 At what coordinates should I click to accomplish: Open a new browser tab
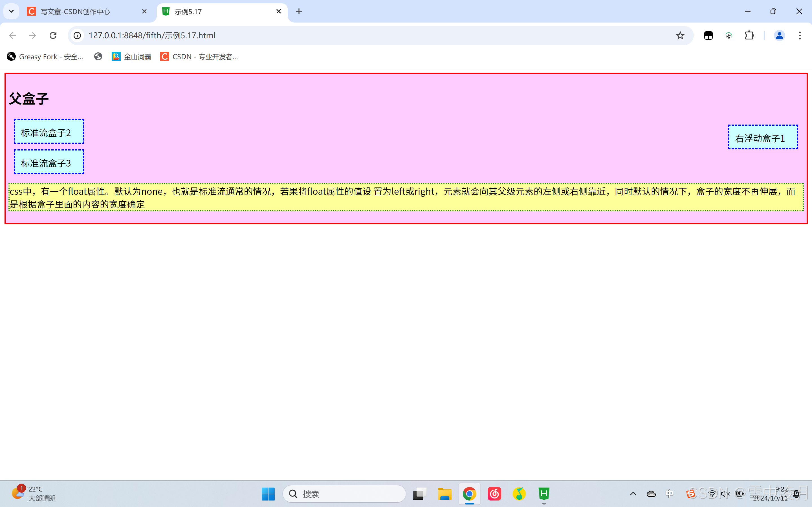299,11
